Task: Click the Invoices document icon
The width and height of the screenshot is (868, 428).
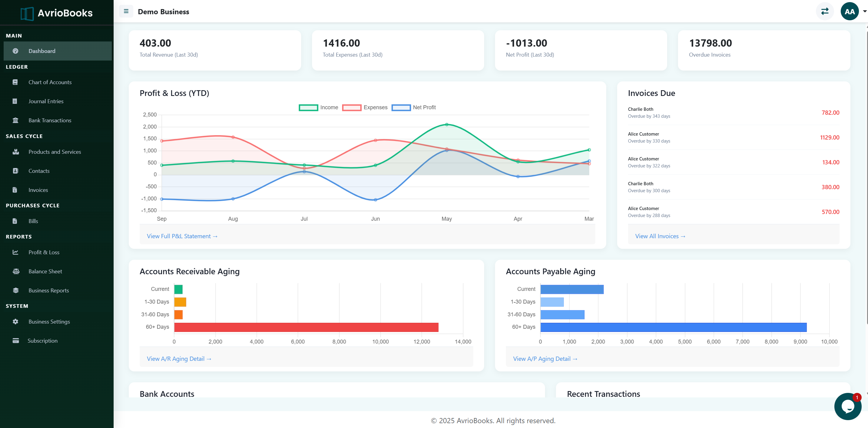Action: tap(15, 189)
